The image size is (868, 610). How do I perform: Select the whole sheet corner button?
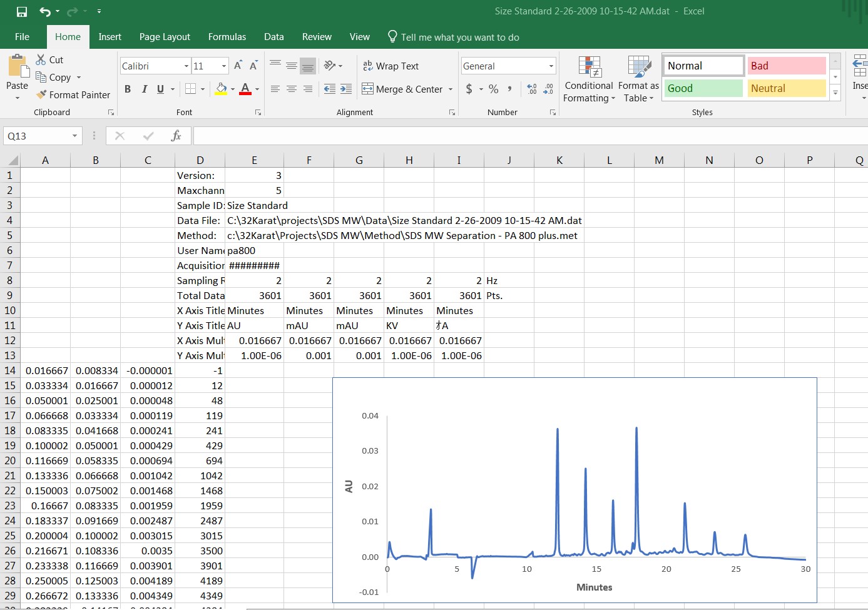[11, 160]
